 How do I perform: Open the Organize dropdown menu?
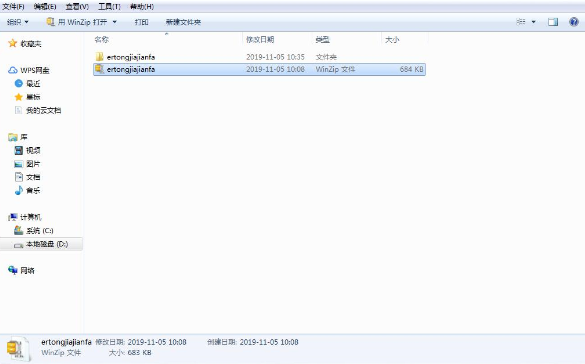click(x=18, y=22)
